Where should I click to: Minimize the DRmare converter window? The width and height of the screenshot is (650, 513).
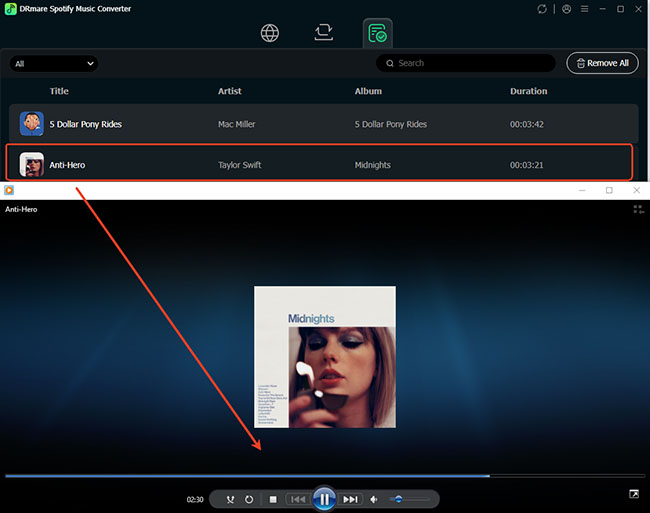[602, 9]
